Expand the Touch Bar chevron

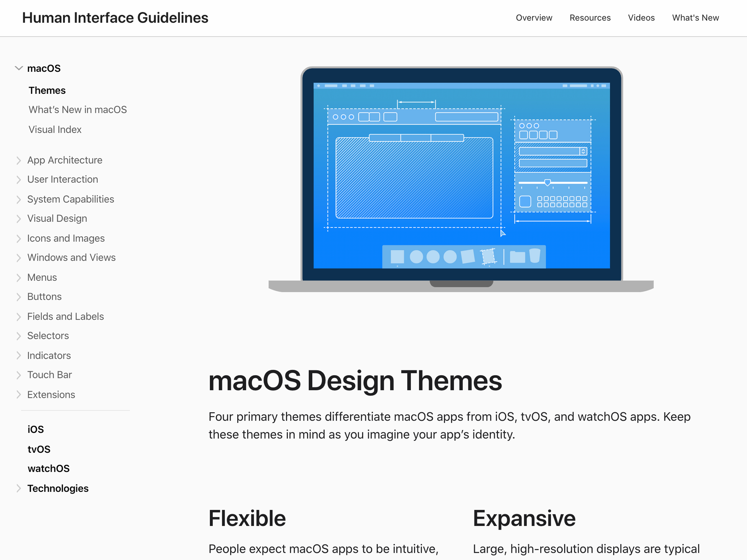click(x=19, y=375)
